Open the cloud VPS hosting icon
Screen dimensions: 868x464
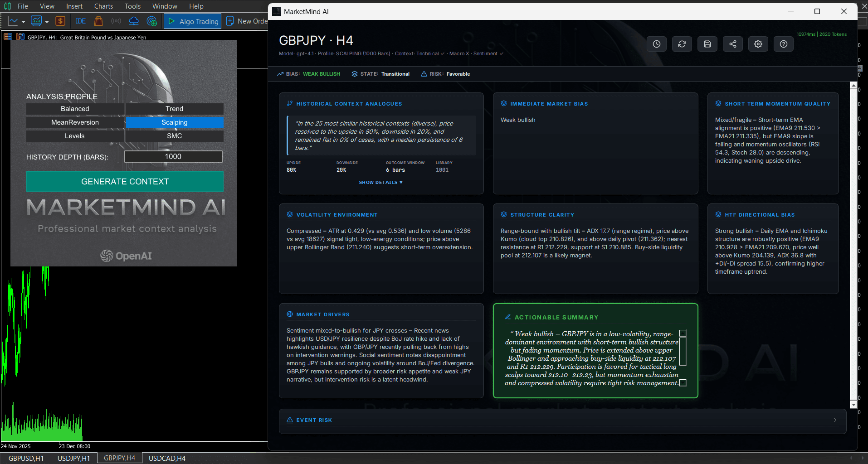click(x=134, y=21)
